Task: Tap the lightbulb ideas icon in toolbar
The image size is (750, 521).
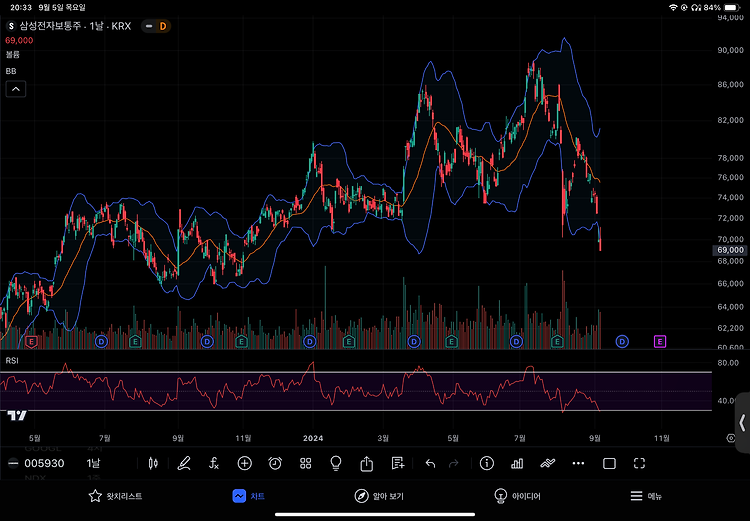Action: coord(336,463)
